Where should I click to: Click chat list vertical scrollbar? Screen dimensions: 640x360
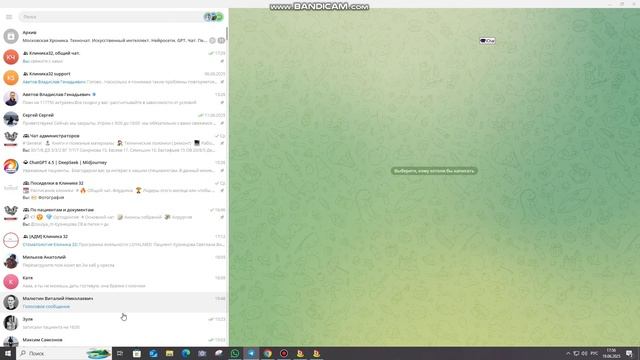(x=227, y=34)
